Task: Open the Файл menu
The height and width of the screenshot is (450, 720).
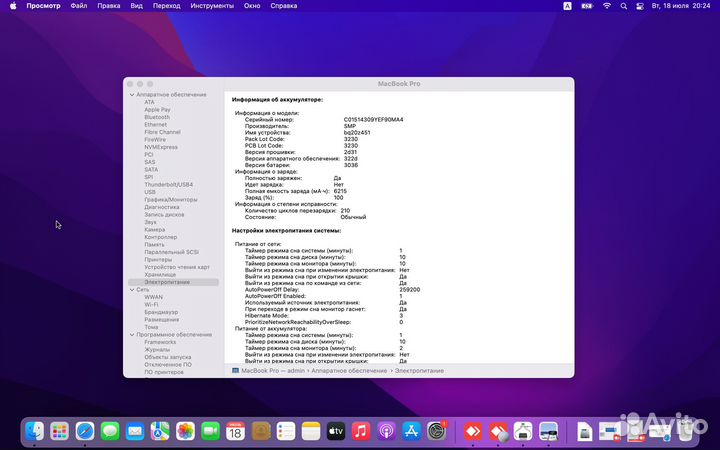Action: tap(79, 6)
